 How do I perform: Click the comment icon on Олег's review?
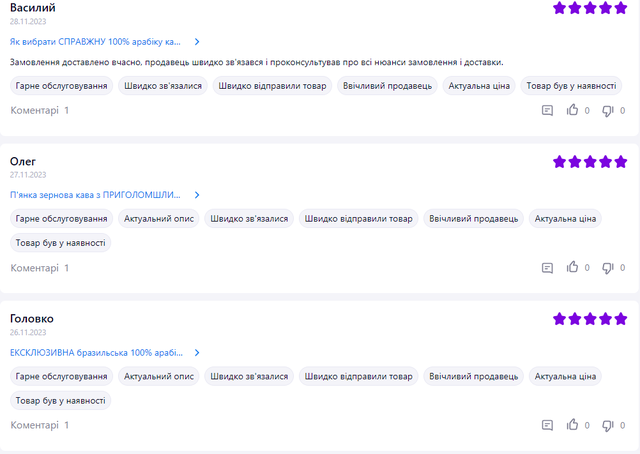point(547,268)
